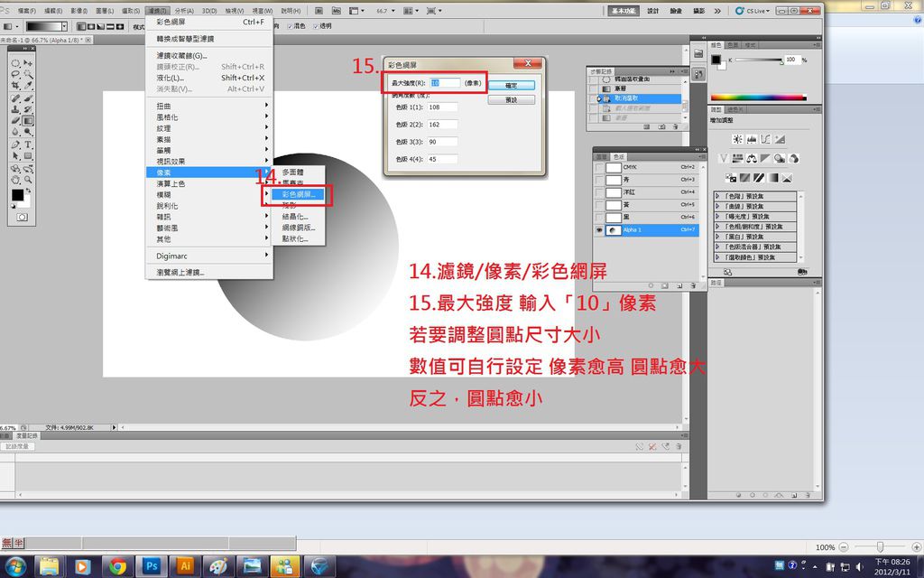Open the 模糊 filter submenu
This screenshot has width=924, height=578.
click(209, 195)
